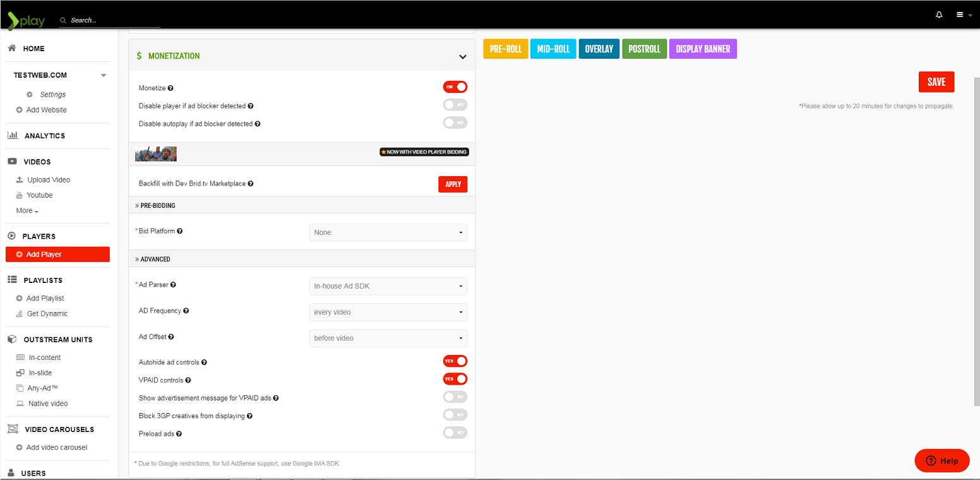Enable disable player if ad blocker detected
980x480 pixels.
tap(455, 105)
